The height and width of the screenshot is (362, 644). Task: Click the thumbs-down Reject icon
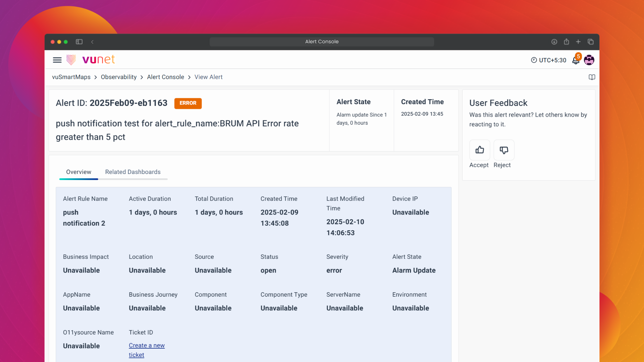click(504, 150)
